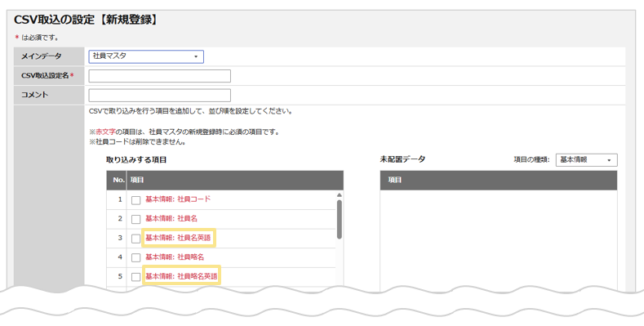Click the 基本情報: 社員名英語 item text
The image size is (644, 326).
178,238
